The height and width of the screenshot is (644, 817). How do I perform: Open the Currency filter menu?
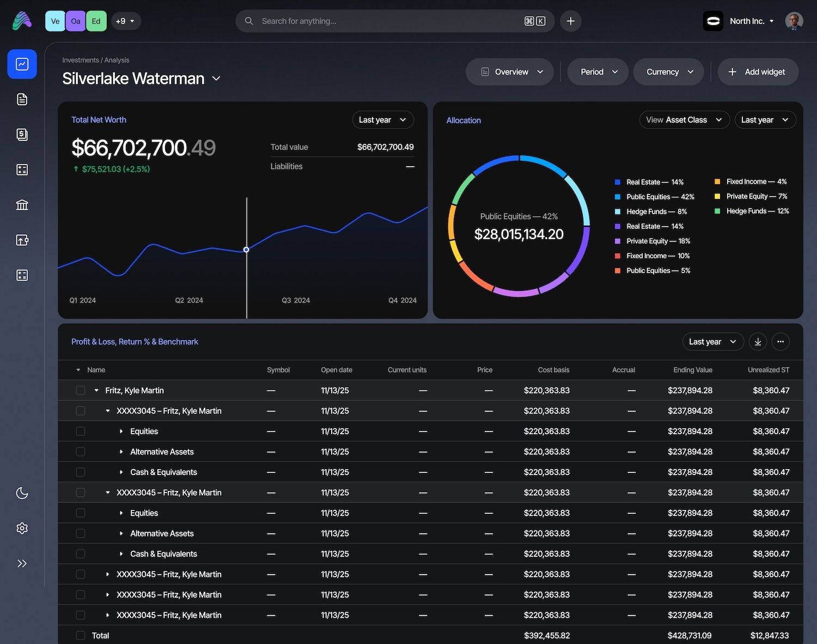pos(669,72)
